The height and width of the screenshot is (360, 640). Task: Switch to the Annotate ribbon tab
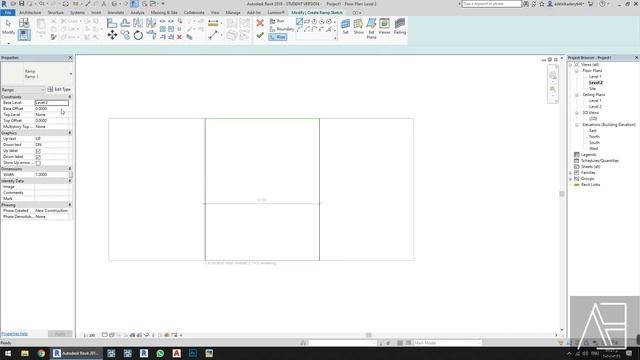click(116, 13)
